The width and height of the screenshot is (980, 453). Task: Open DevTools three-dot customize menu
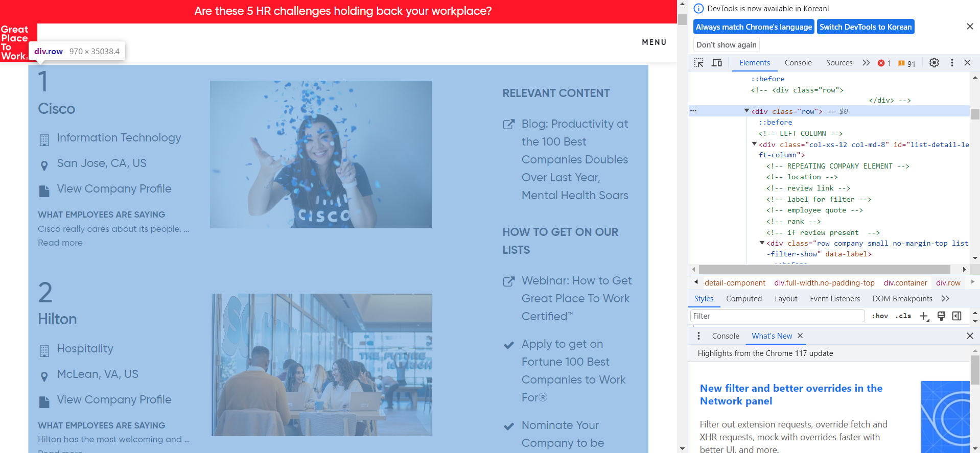(x=952, y=63)
